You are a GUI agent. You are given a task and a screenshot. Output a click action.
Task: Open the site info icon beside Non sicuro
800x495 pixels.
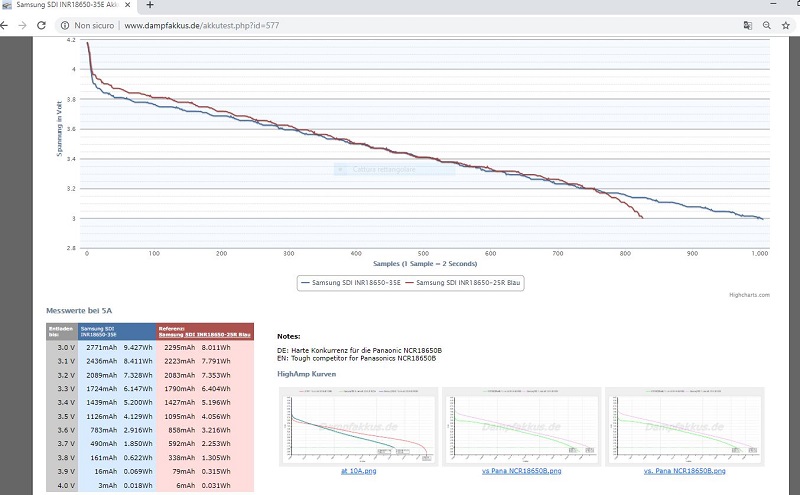point(65,26)
